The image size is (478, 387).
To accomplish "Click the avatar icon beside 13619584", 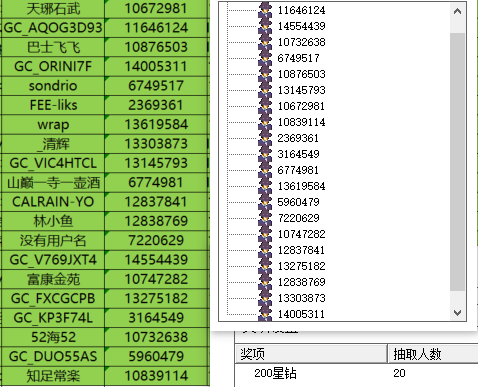I will [265, 186].
